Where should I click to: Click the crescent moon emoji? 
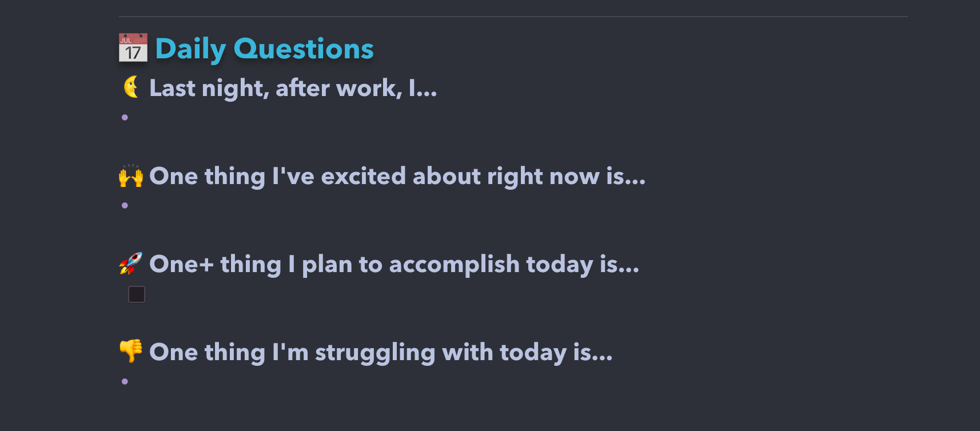tap(132, 87)
